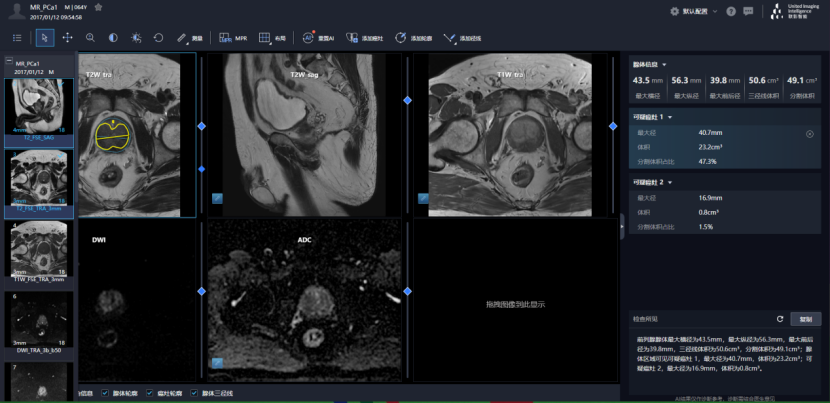
Task: Click the 50.6 cm³ volume value
Action: (763, 80)
